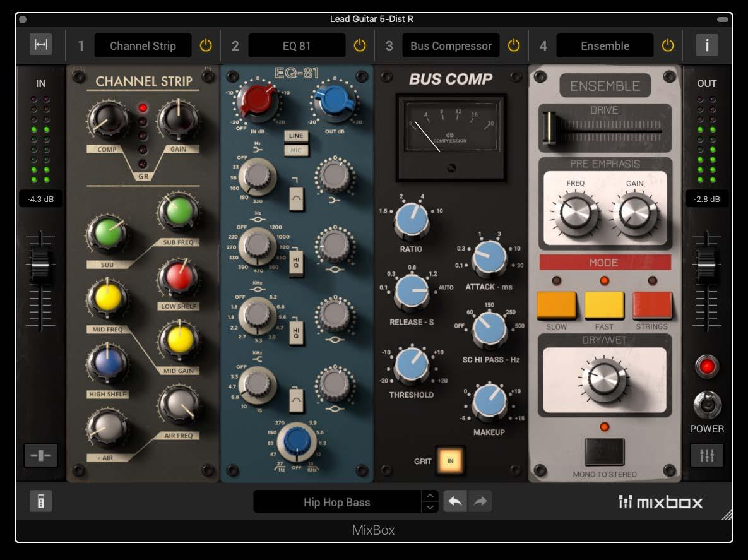Viewport: 748px width, 560px height.
Task: Click the yellow MID FREQ knob
Action: coord(108,299)
